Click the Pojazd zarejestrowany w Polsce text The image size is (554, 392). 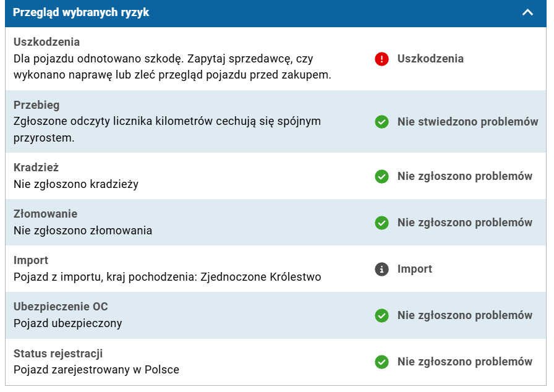(96, 370)
